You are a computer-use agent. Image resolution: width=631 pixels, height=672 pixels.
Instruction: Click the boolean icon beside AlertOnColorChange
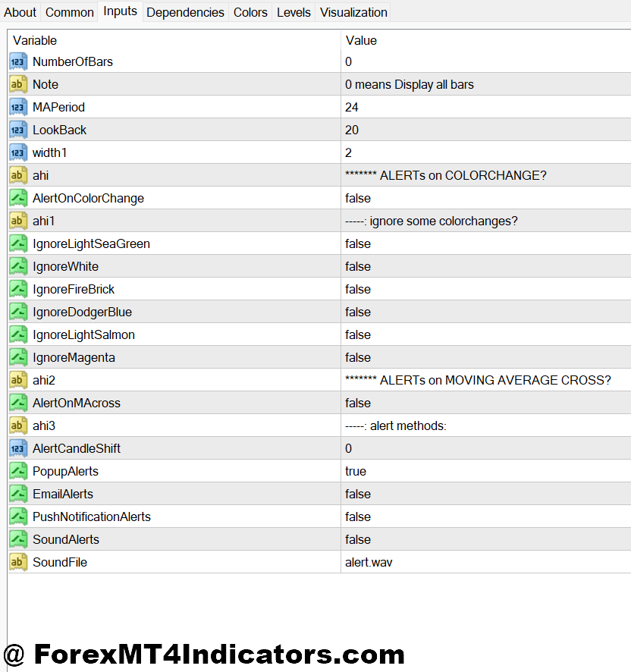[x=18, y=198]
